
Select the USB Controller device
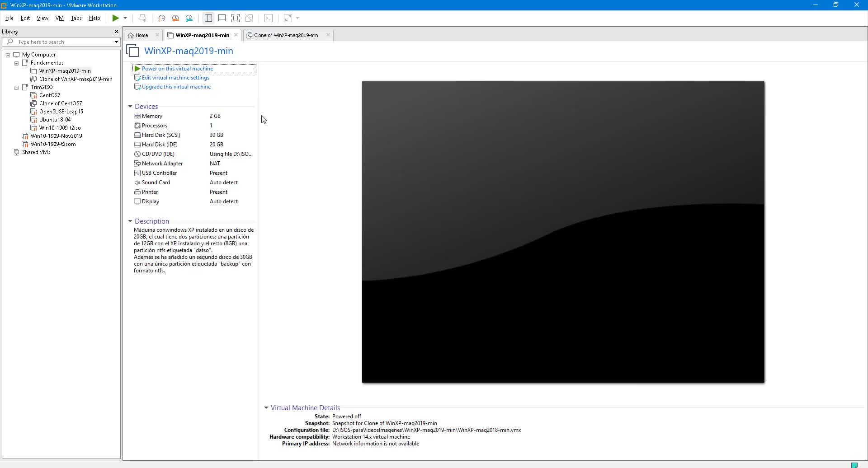click(193, 173)
